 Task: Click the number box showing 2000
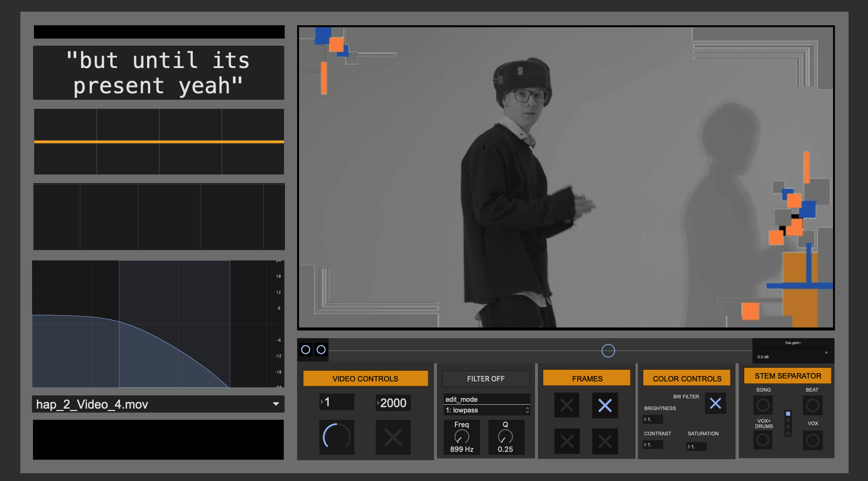click(393, 403)
